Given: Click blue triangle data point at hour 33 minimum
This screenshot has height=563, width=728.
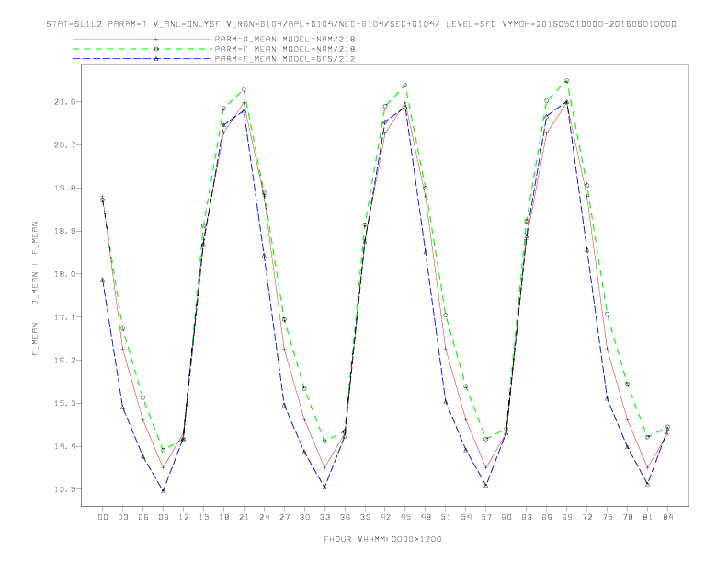Looking at the screenshot, I should 324,487.
